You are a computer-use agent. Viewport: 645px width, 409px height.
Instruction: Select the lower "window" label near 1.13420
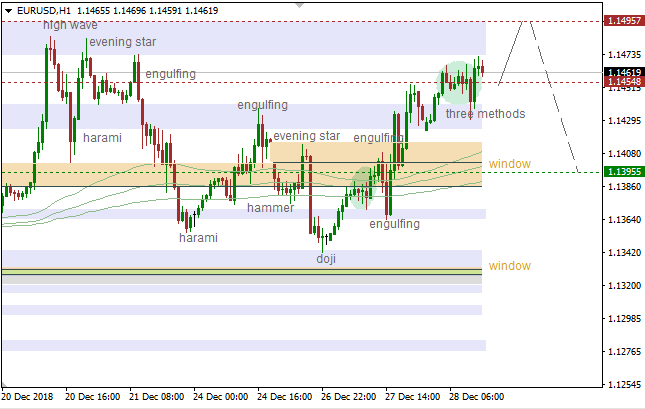pos(509,266)
